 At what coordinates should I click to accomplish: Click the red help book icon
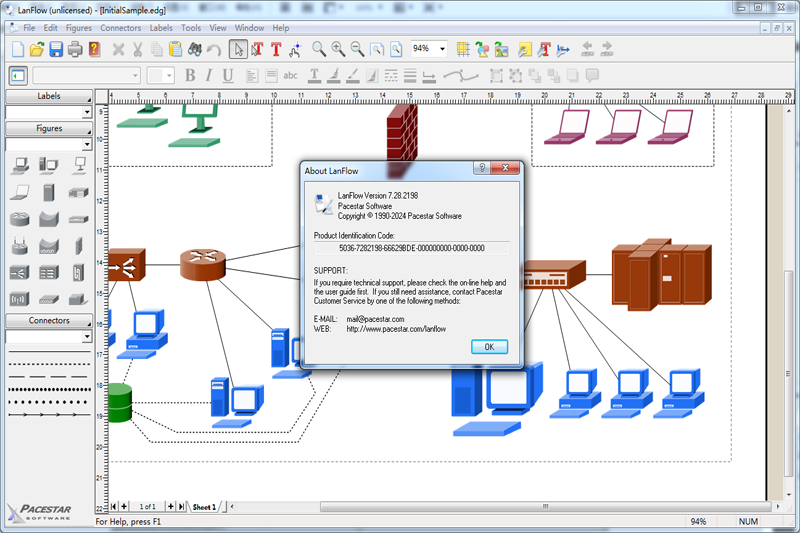tap(94, 49)
